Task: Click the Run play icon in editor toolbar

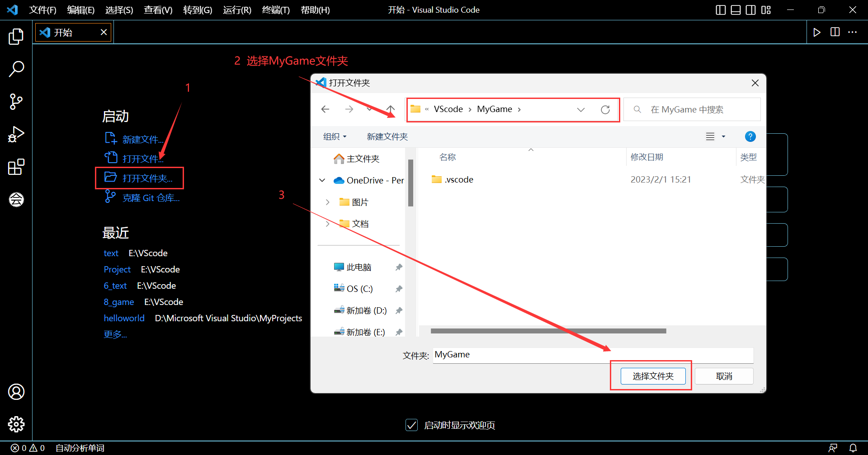Action: [817, 32]
